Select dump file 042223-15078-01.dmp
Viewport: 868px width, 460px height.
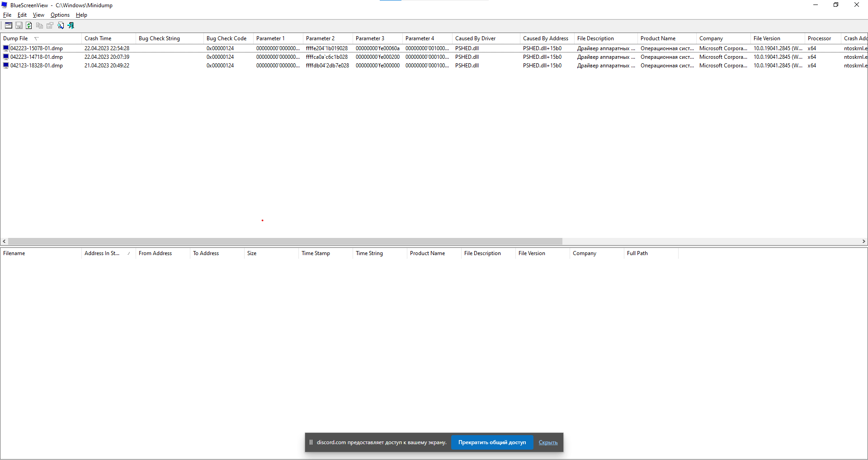coord(37,48)
